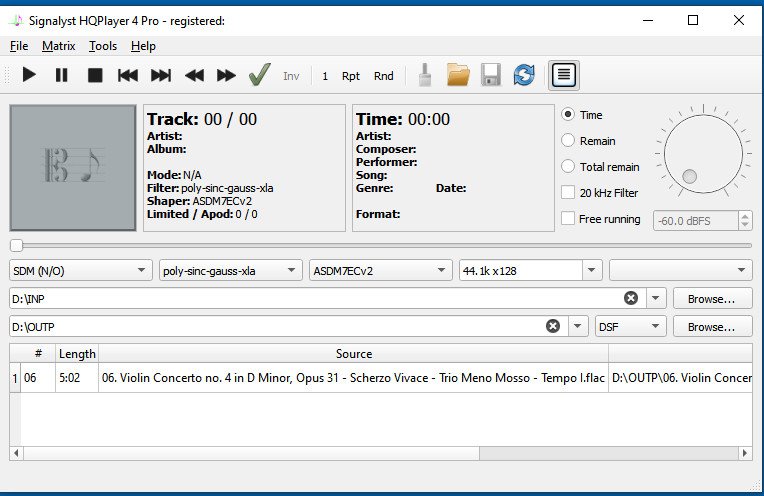764x496 pixels.
Task: Click the D:\INP input path field
Action: (315, 298)
